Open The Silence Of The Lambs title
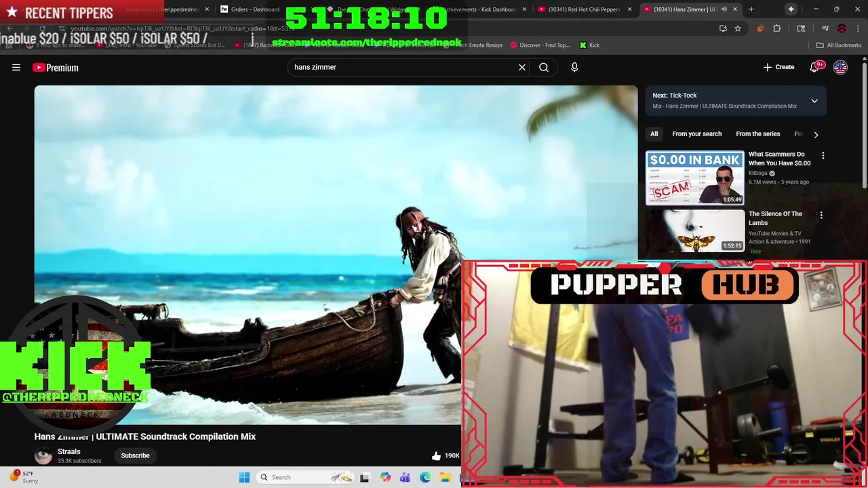868x488 pixels. click(775, 218)
